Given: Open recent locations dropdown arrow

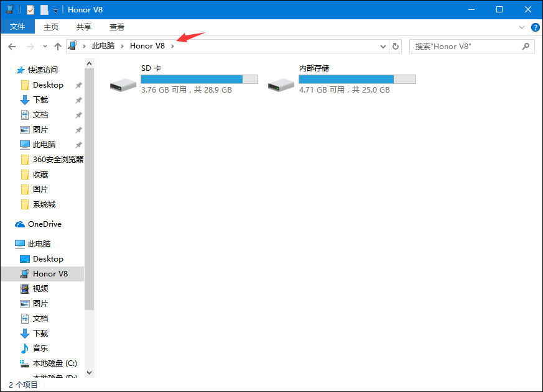Looking at the screenshot, I should 45,47.
